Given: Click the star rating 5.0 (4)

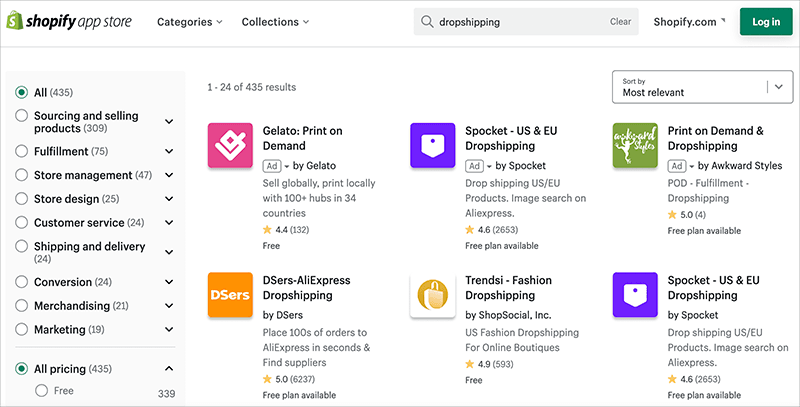Looking at the screenshot, I should click(x=687, y=215).
